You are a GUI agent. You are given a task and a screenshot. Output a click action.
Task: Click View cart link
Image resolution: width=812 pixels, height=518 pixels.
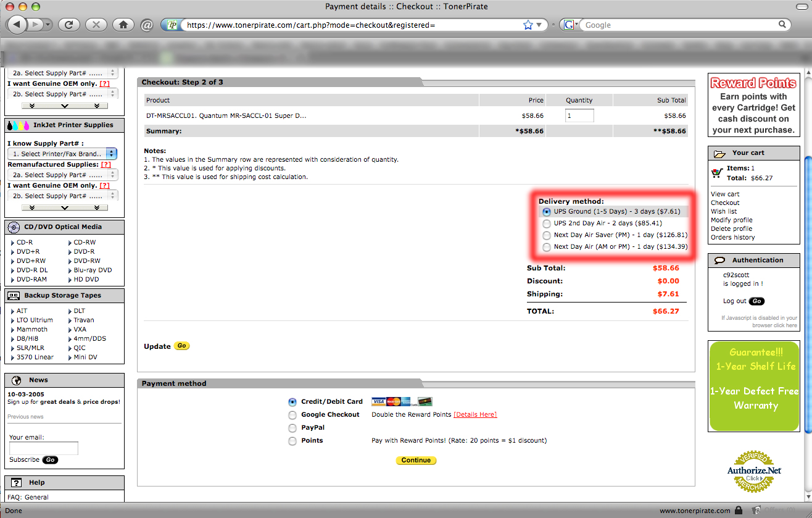[x=725, y=194]
